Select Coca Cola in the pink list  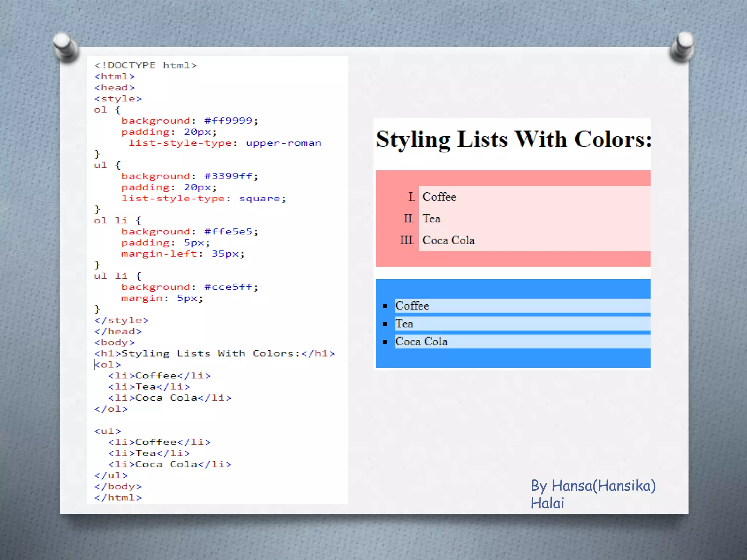[x=448, y=241]
